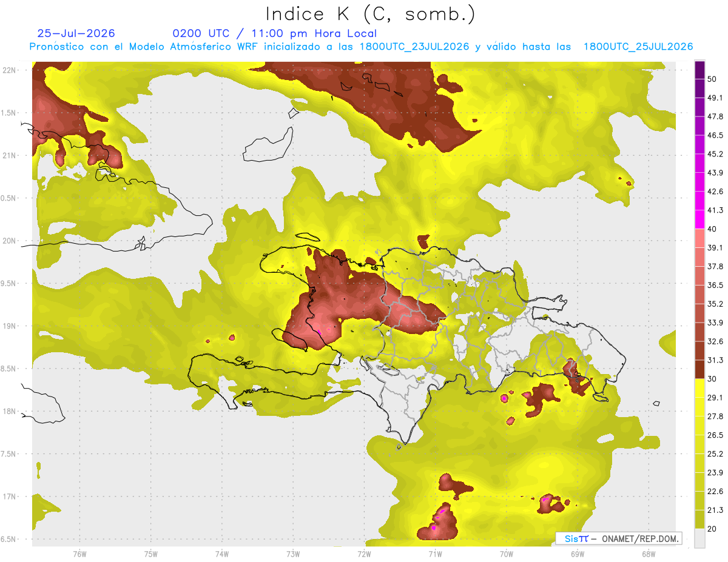Pick the gray swatch below 20 on the scale
Screen dimensions: 728x562
(x=699, y=538)
